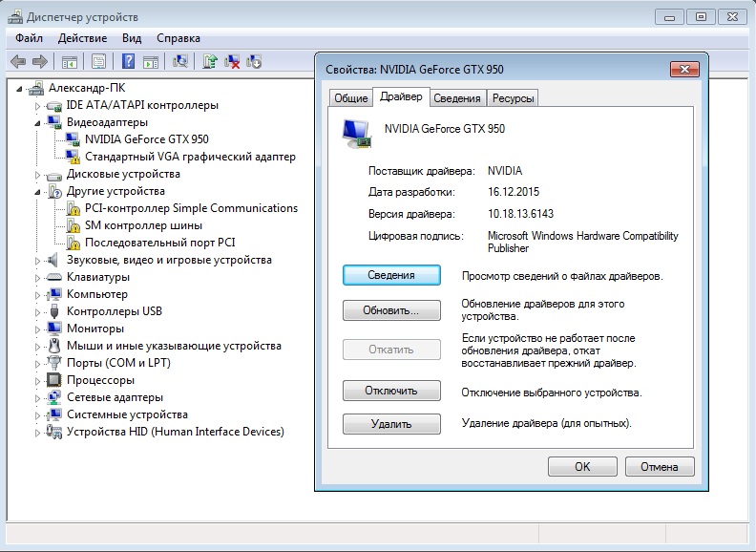Image resolution: width=756 pixels, height=552 pixels.
Task: Open the Вид menu
Action: (132, 38)
